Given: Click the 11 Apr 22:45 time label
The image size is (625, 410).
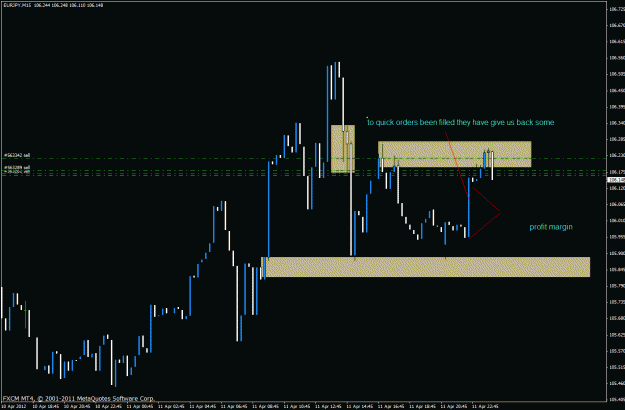Looking at the screenshot, I should 485,407.
